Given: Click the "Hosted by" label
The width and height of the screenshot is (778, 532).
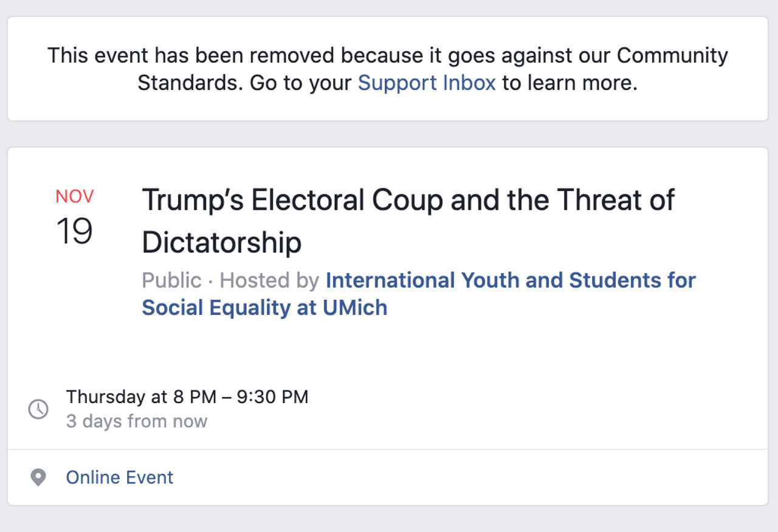Looking at the screenshot, I should [269, 280].
